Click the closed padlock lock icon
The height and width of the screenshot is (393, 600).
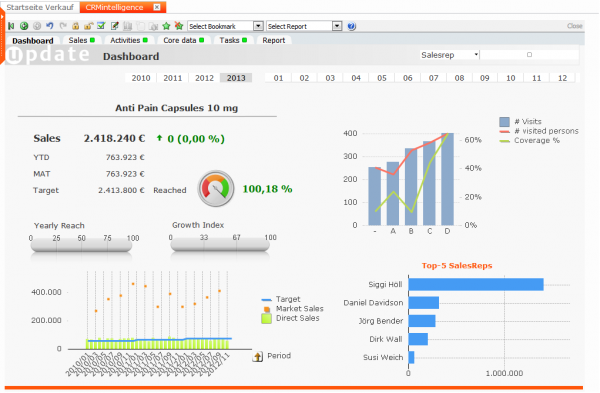76,26
